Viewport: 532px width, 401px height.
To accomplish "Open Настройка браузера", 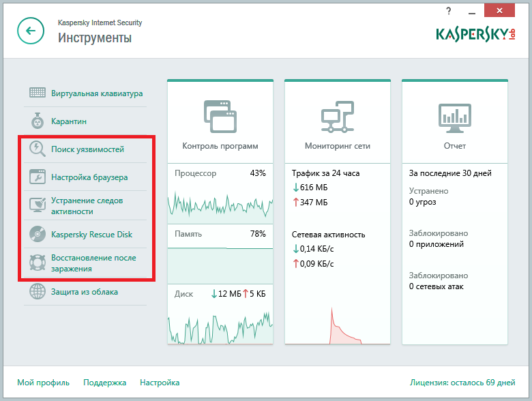I will [89, 177].
